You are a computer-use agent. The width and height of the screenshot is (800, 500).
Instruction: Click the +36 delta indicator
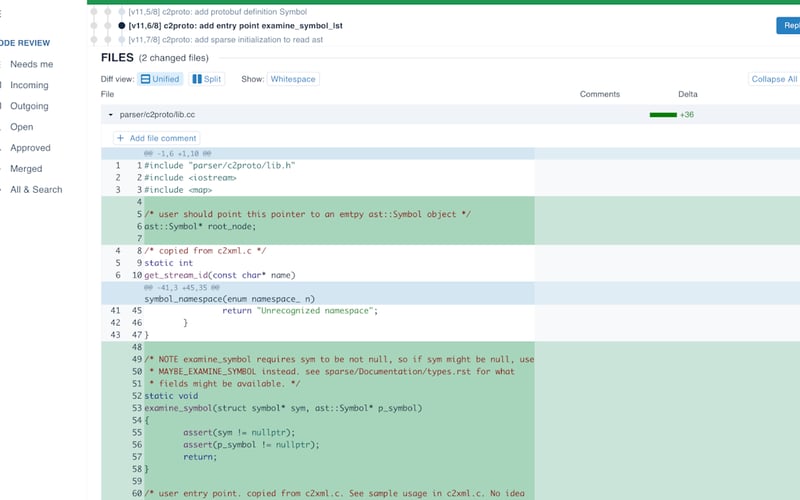tap(687, 115)
